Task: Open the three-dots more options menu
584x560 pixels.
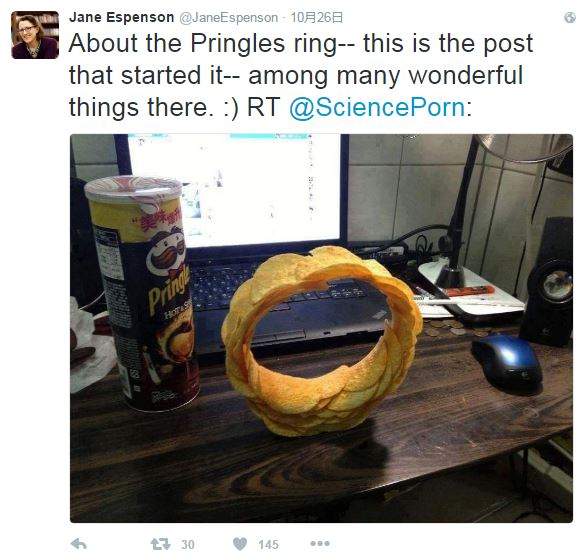Action: point(320,544)
